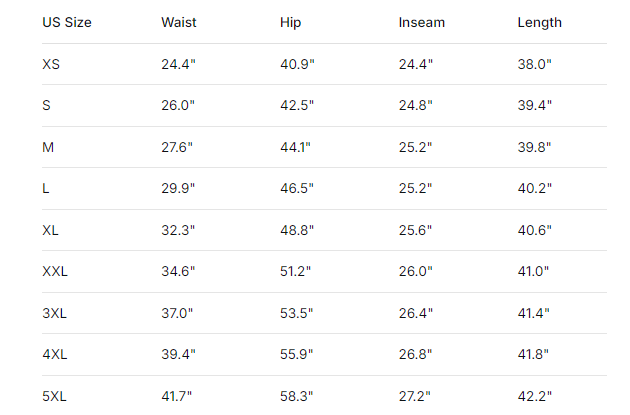Click the Waist column header
This screenshot has width=630, height=415.
[179, 23]
